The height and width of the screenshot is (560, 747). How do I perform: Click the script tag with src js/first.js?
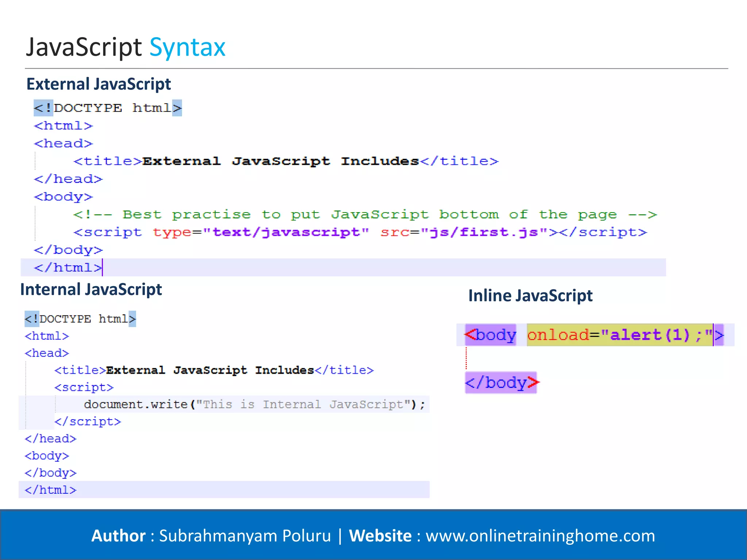pyautogui.click(x=360, y=232)
